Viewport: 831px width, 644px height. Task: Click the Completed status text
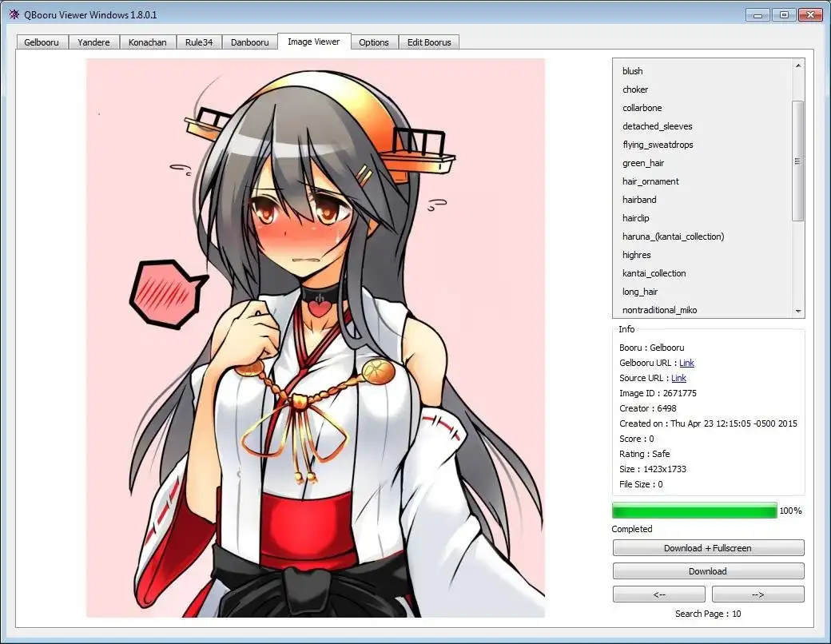click(x=632, y=529)
